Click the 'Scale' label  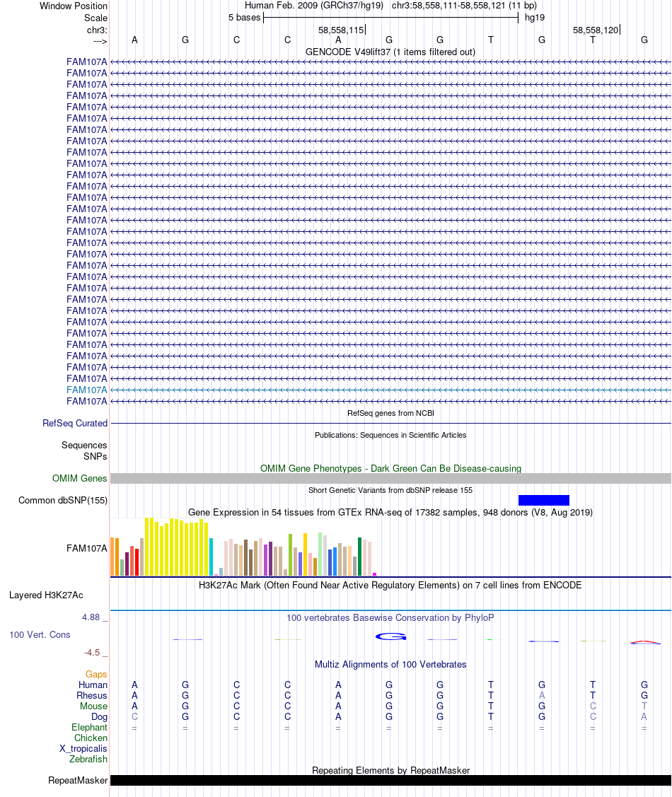[95, 17]
